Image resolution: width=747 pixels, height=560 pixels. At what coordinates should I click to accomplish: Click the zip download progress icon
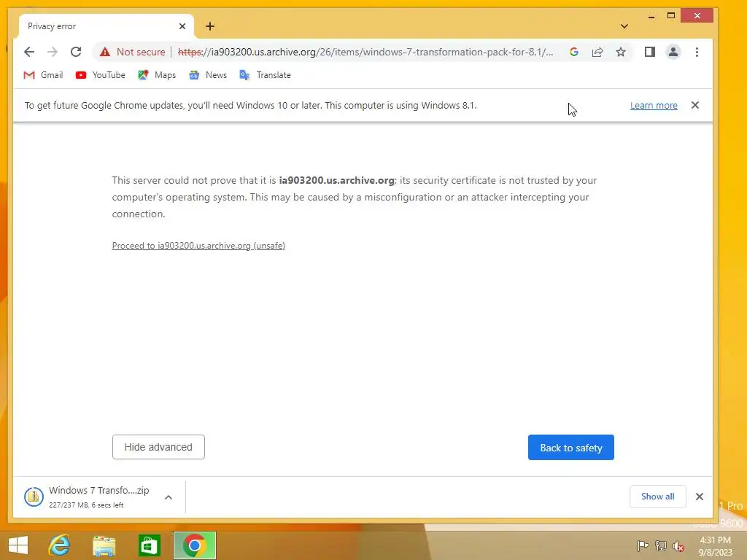[x=34, y=497]
